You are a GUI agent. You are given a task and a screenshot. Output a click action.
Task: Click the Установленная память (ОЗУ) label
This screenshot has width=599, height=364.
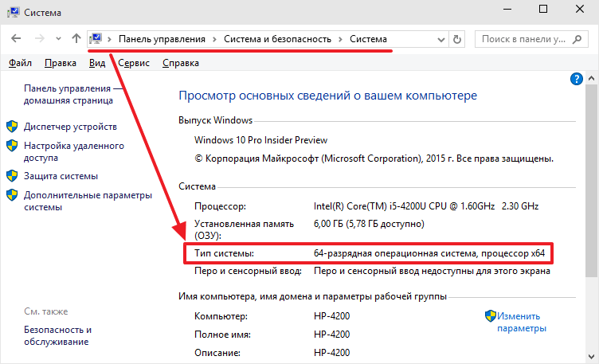(x=244, y=229)
